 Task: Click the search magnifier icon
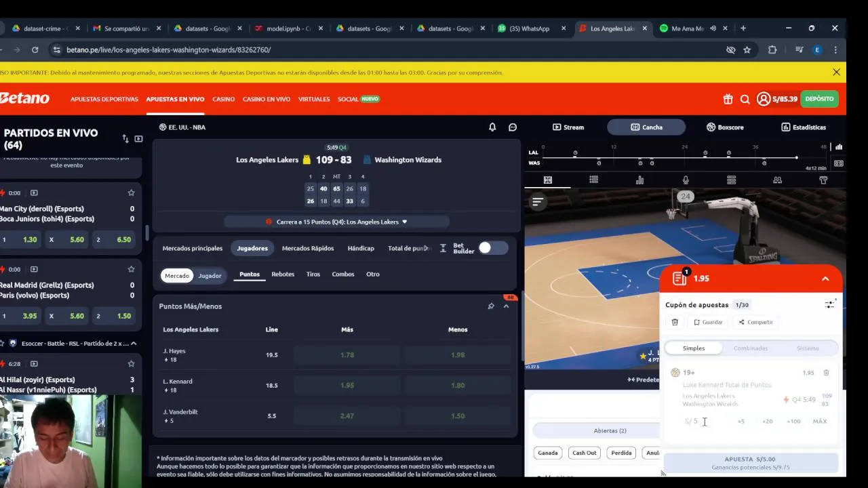(x=745, y=99)
